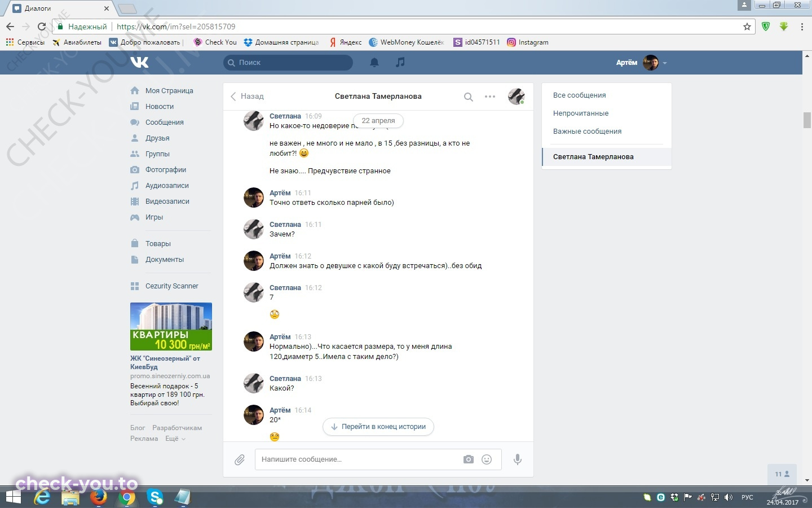This screenshot has height=508, width=812.
Task: Click the browser address bar URL
Action: (x=176, y=27)
